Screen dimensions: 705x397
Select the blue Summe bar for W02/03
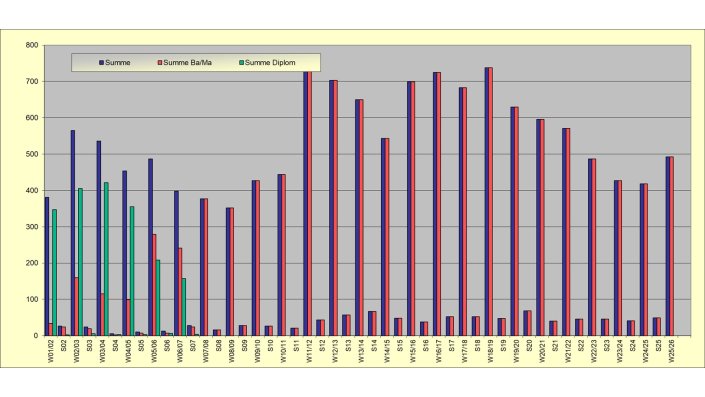point(73,233)
